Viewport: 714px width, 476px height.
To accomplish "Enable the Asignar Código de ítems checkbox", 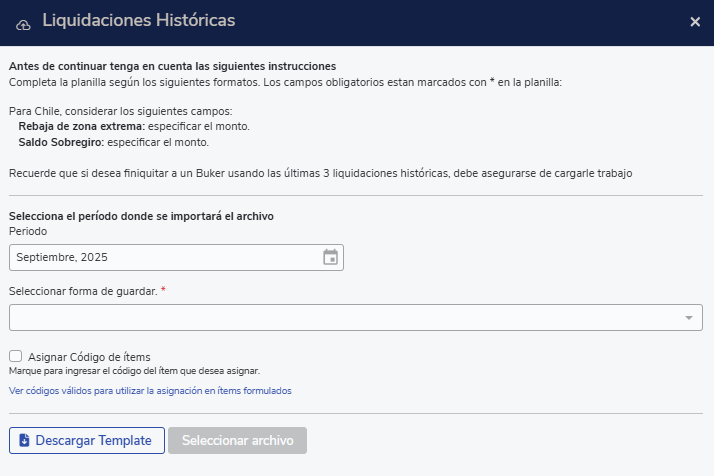I will tap(15, 356).
